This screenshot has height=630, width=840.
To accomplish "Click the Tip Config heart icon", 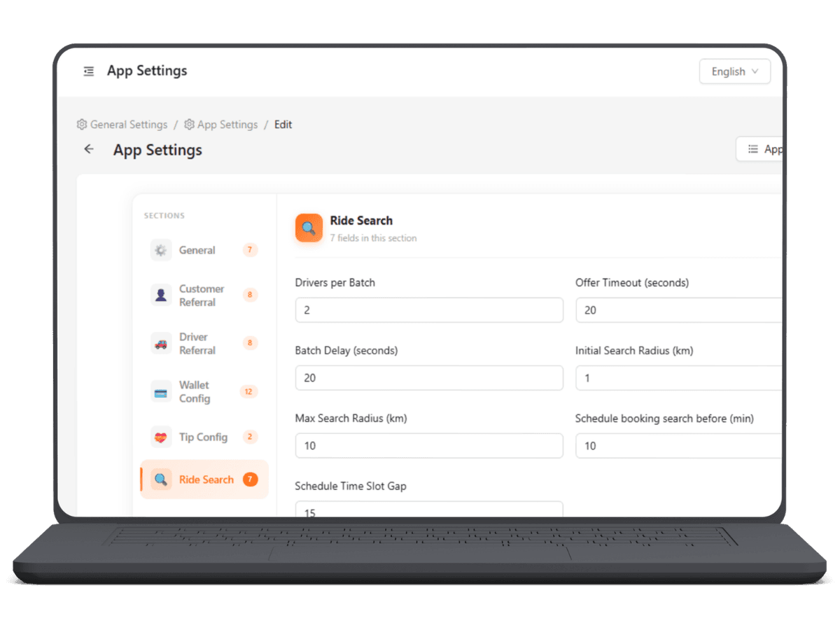I will point(161,437).
